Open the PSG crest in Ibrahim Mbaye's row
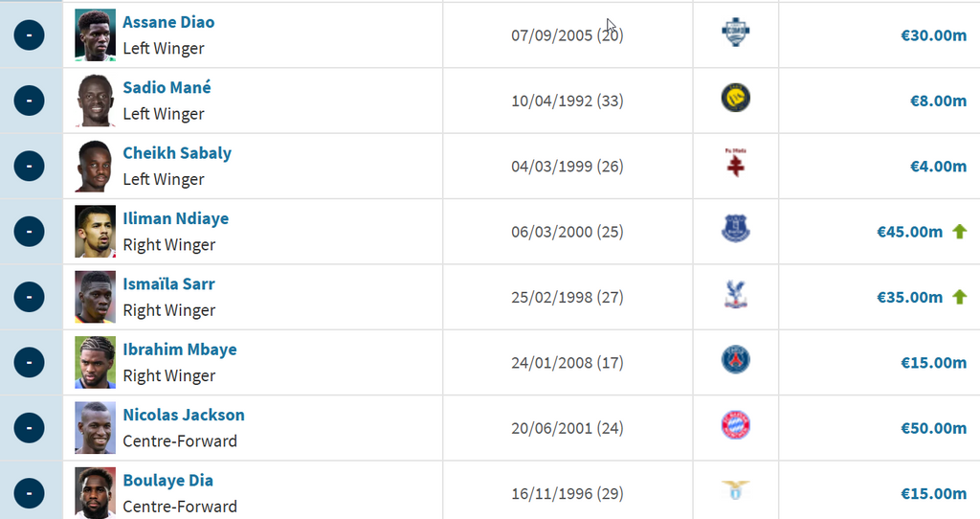This screenshot has height=519, width=980. pos(735,361)
